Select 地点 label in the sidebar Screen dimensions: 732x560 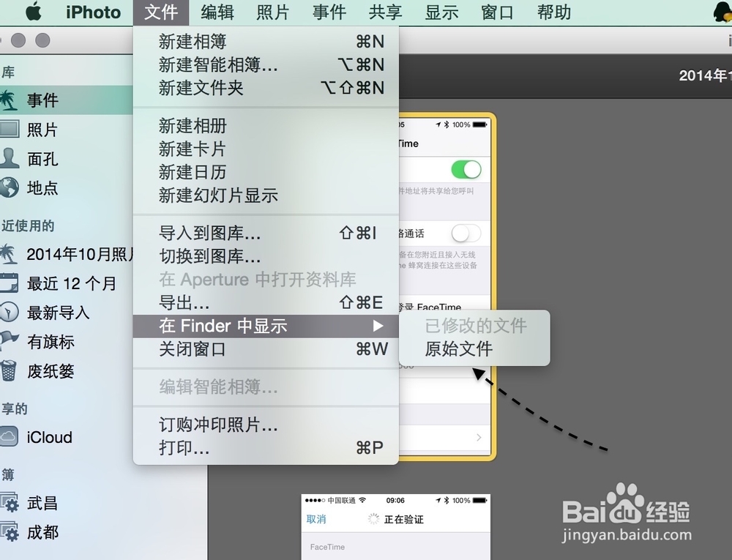(42, 187)
